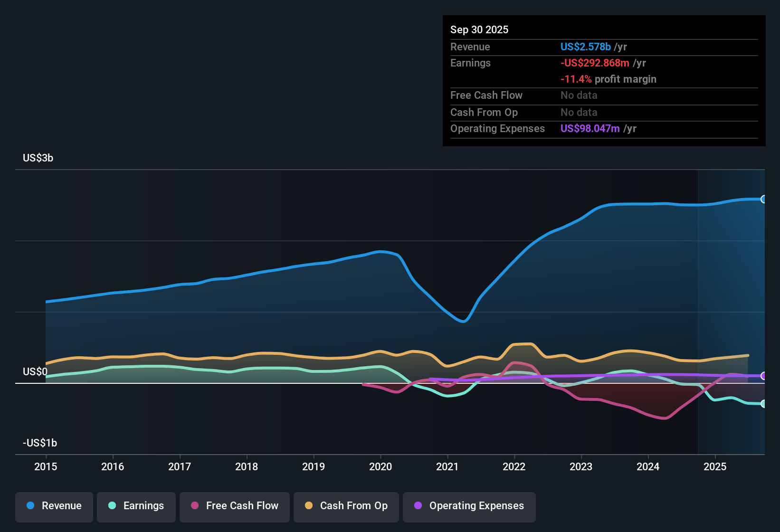Toggle the Revenue series visibility
Image resolution: width=780 pixels, height=532 pixels.
tap(54, 506)
